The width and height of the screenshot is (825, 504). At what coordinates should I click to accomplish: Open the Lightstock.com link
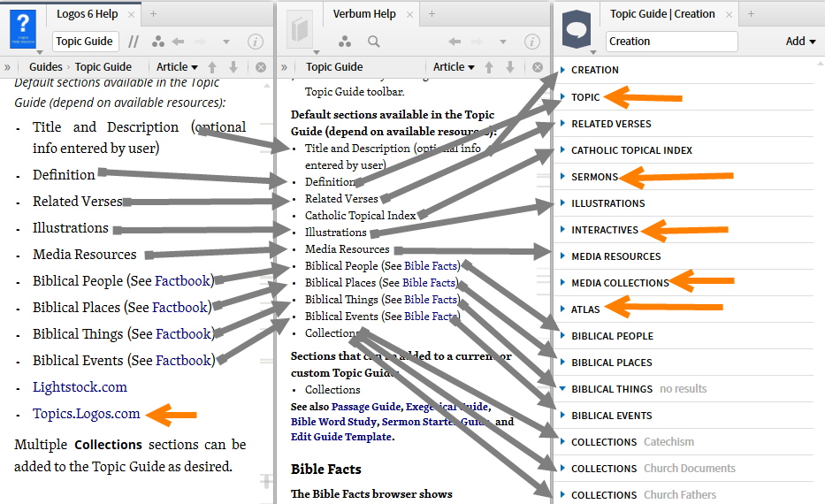(80, 387)
